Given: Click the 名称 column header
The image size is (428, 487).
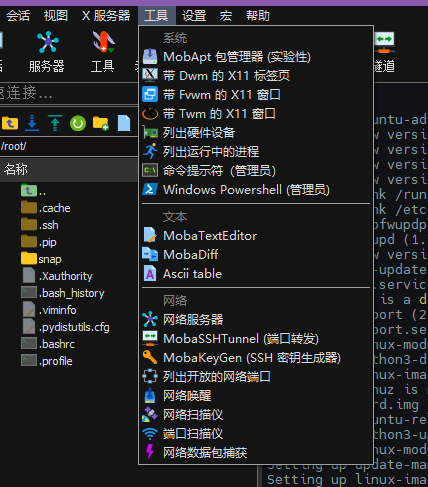Looking at the screenshot, I should coord(69,169).
